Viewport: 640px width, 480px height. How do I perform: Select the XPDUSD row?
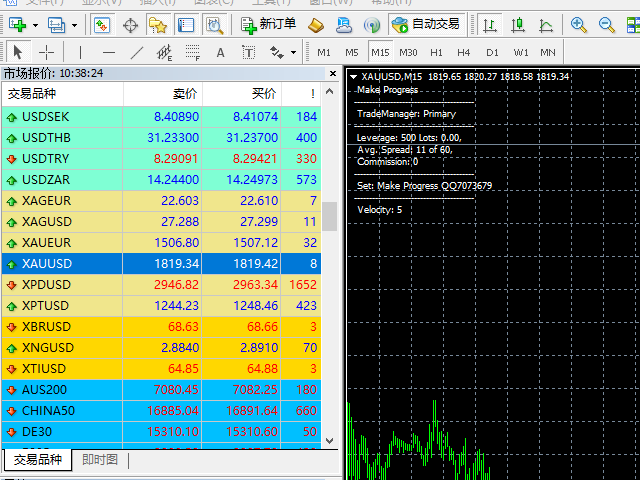[161, 284]
